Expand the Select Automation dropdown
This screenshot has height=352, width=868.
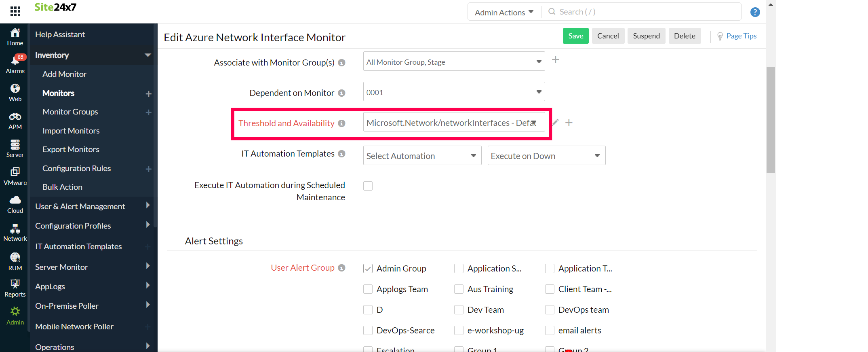click(x=422, y=156)
